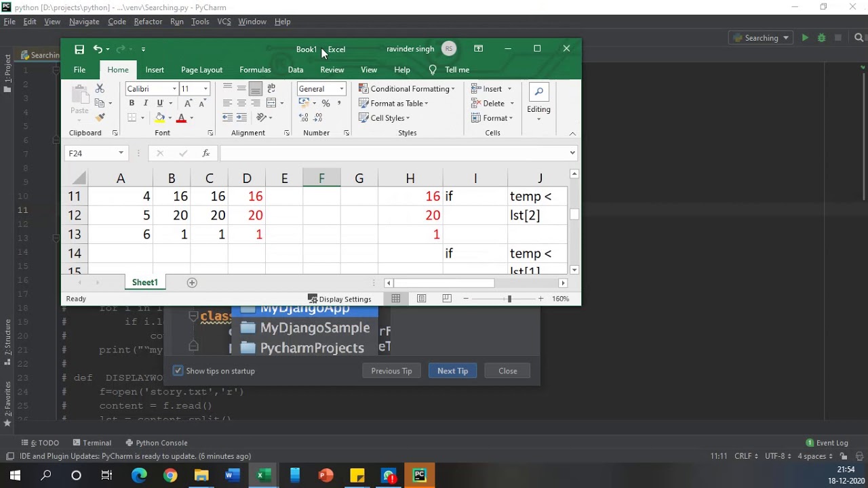Click the Decrease Indent icon
Viewport: 868px width, 488px height.
[227, 117]
